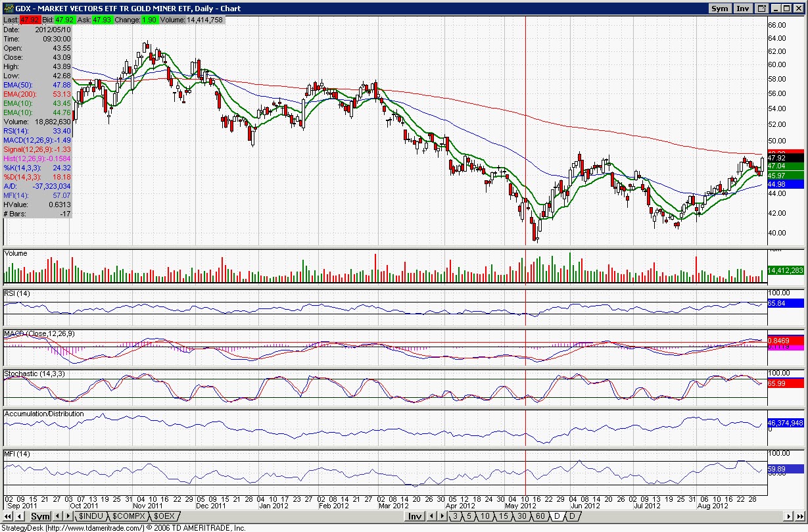808x532 pixels.
Task: Step the chart forward with the right arrow
Action: (788, 516)
